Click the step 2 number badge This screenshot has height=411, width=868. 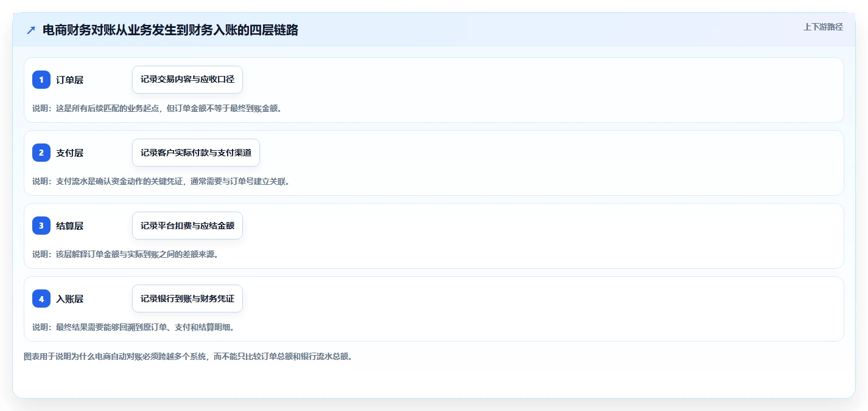click(41, 153)
